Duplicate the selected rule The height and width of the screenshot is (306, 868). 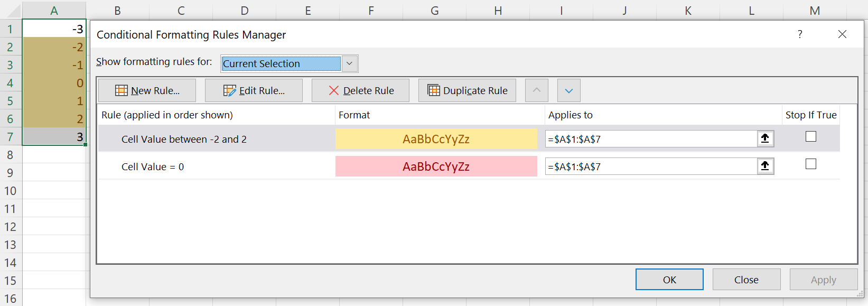coord(467,90)
